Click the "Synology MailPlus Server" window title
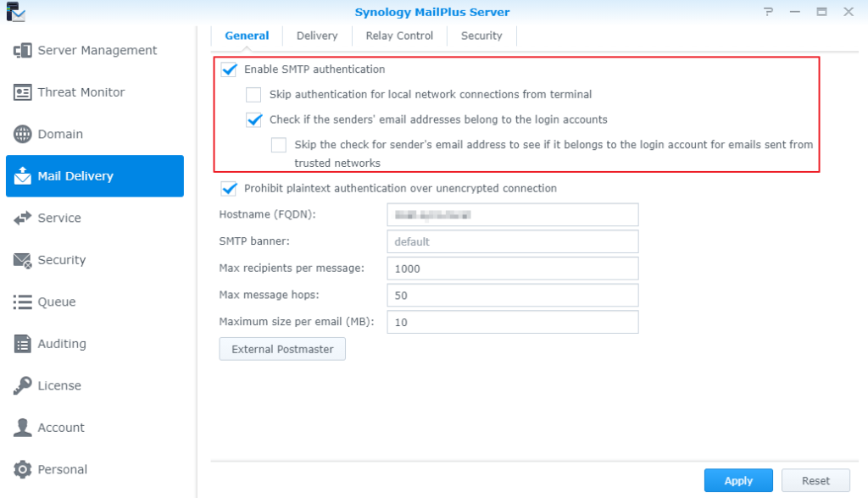This screenshot has width=868, height=498. [x=432, y=12]
